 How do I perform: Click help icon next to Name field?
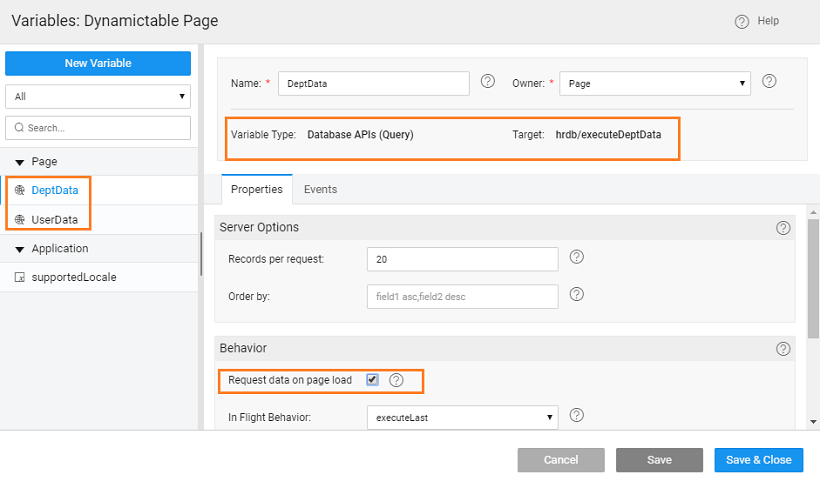pos(488,82)
